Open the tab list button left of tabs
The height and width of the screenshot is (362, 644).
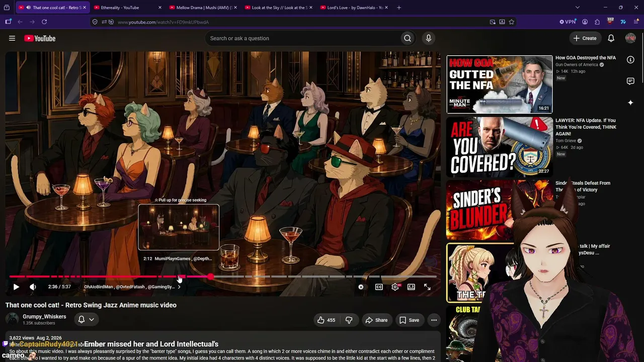(7, 8)
